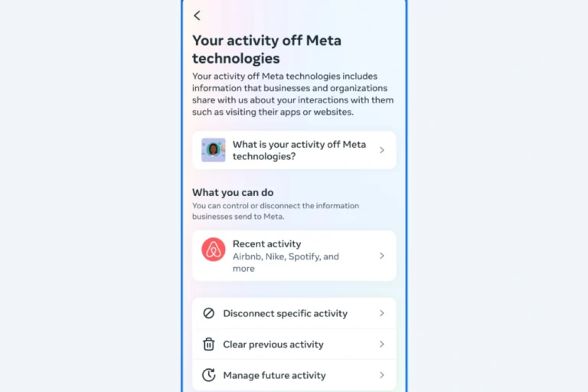Go back using the back arrow
Viewport: 588px width, 392px height.
197,15
